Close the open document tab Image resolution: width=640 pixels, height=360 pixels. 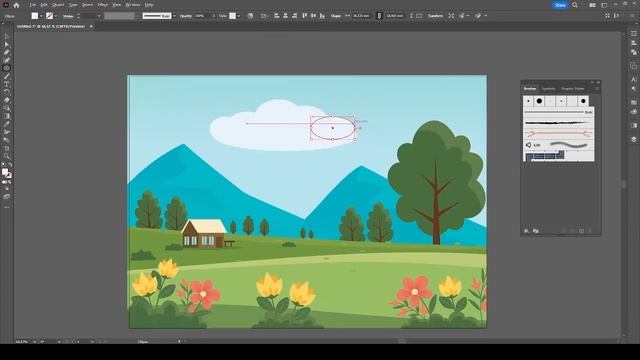(x=91, y=27)
